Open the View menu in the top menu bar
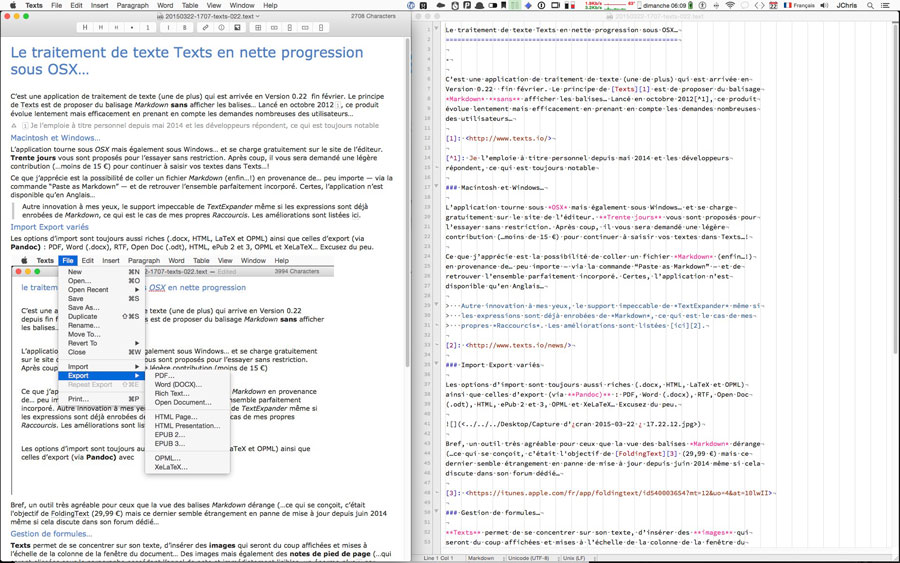 [214, 5]
